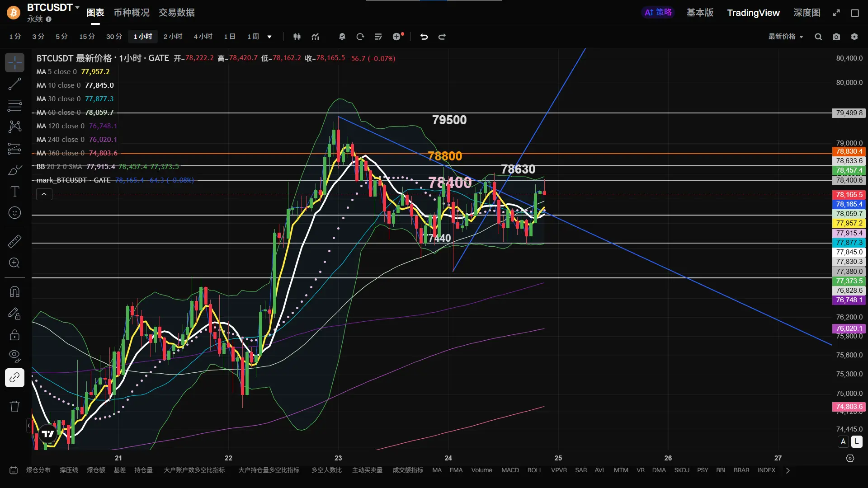The height and width of the screenshot is (488, 868).
Task: Add the MACD indicator from bottom bar
Action: tap(510, 470)
